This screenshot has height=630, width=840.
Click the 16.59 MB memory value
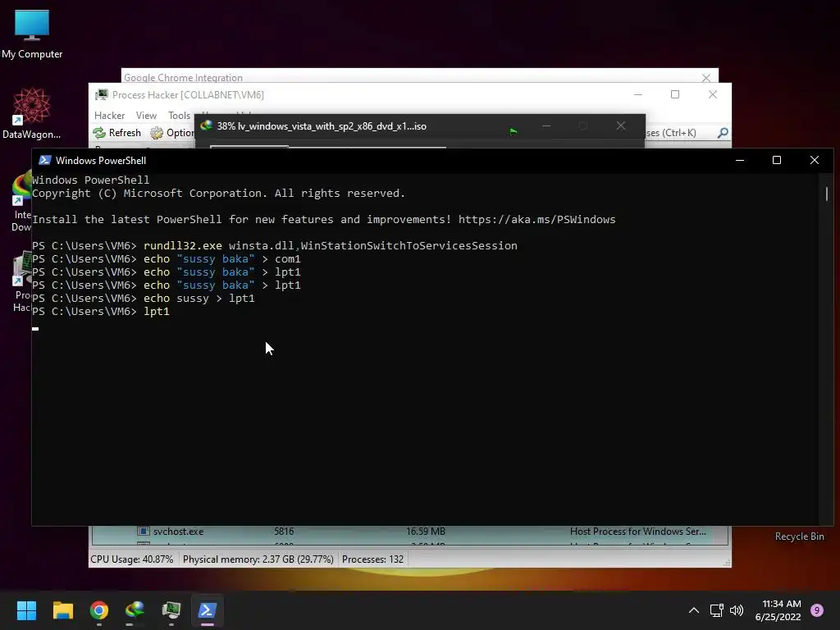[x=426, y=532]
